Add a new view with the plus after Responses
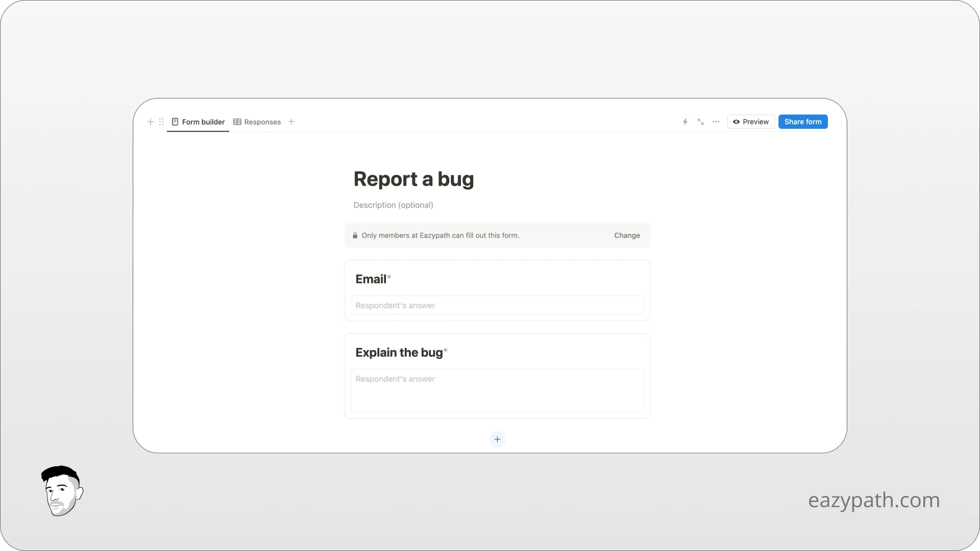The width and height of the screenshot is (980, 551). (291, 121)
